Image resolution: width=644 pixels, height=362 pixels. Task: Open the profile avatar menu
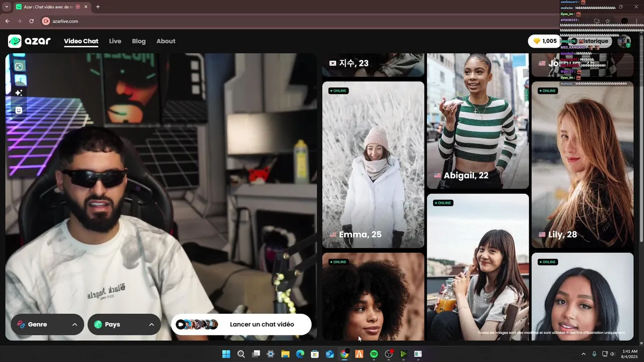[624, 41]
